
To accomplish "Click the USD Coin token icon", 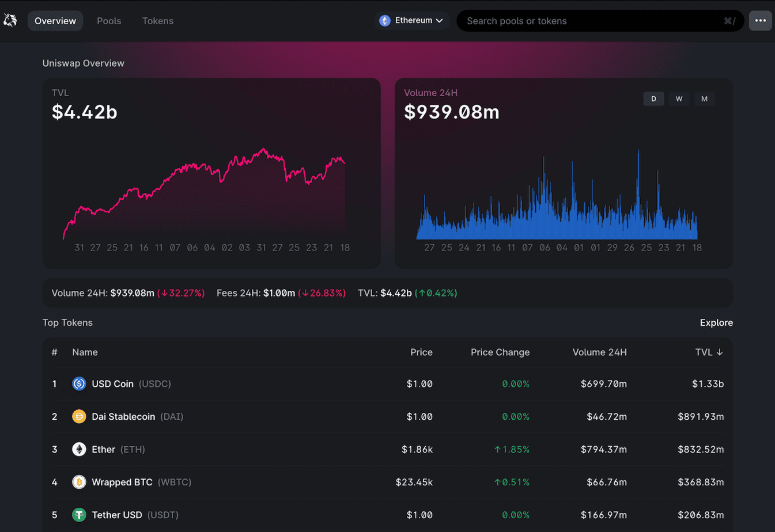I will click(79, 383).
